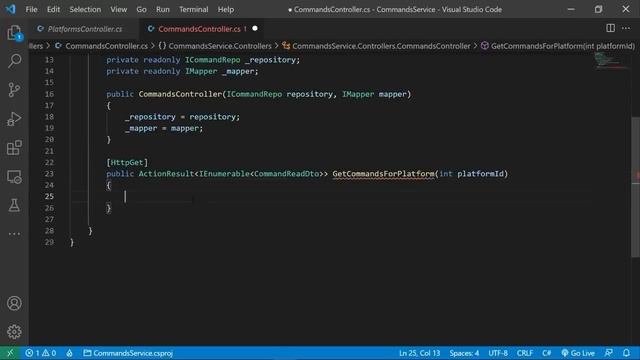
Task: Click IMapper type on line 14
Action: (x=201, y=71)
